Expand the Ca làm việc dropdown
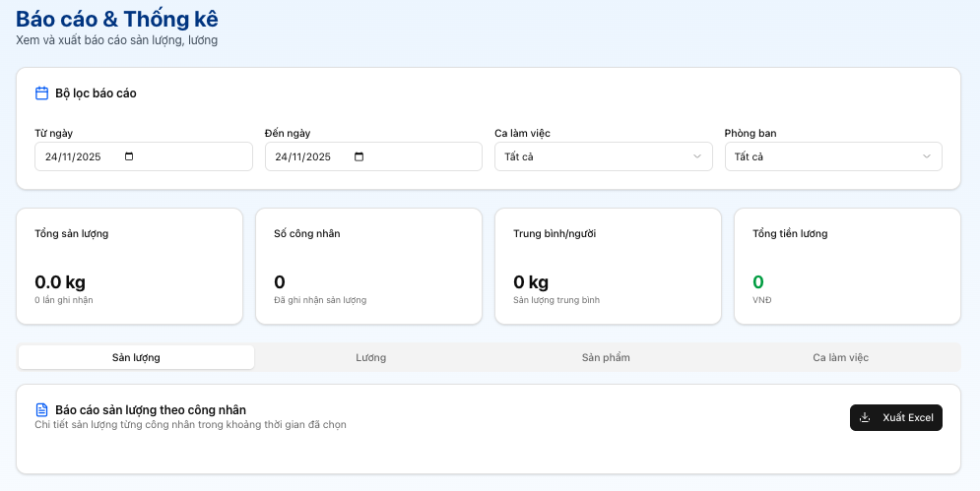Image resolution: width=980 pixels, height=491 pixels. click(x=603, y=156)
